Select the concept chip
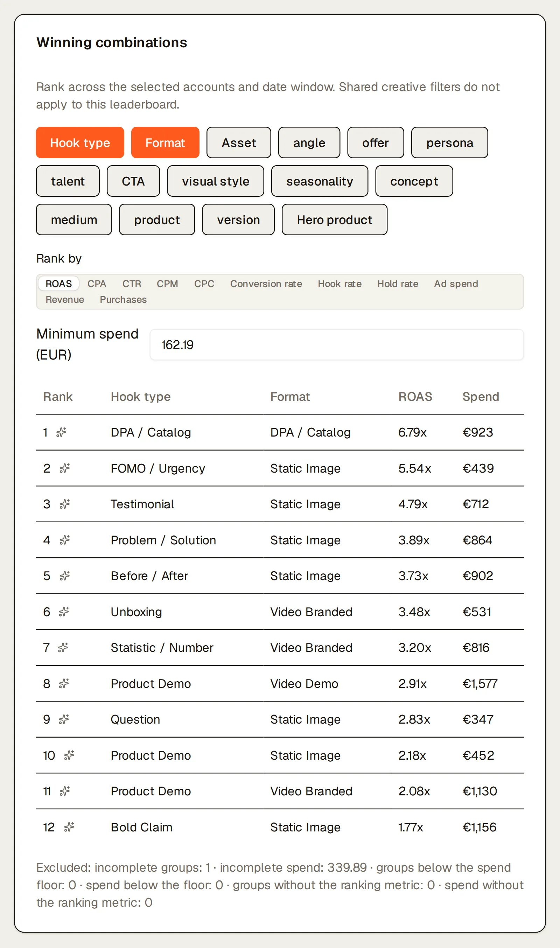This screenshot has width=560, height=948. (x=414, y=181)
